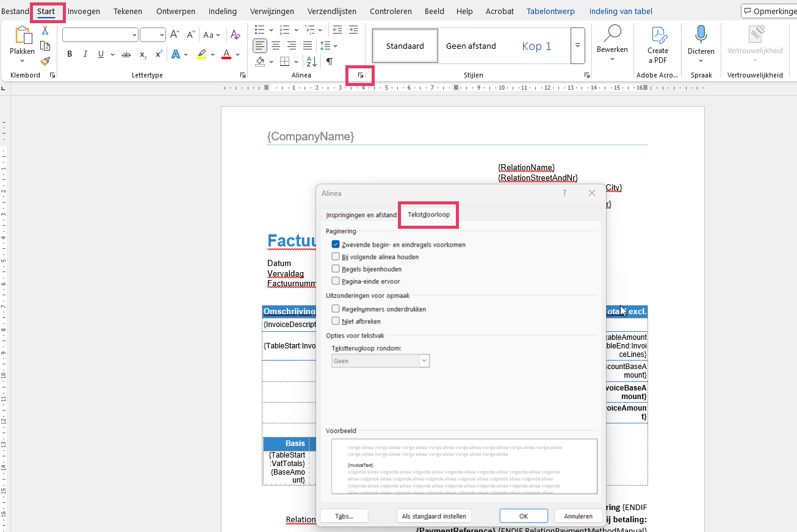The image size is (797, 532).
Task: Confirm the Alinea dialog with OK
Action: (x=524, y=516)
